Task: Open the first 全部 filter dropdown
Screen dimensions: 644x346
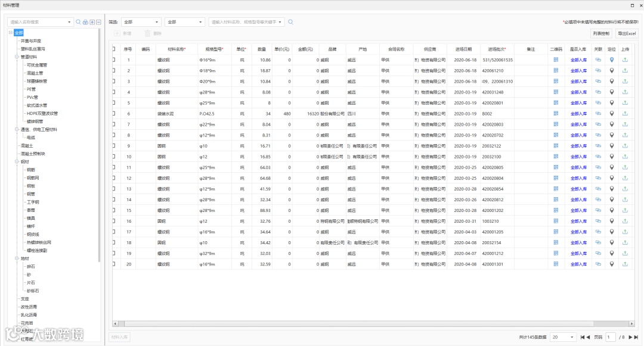Action: pos(141,22)
